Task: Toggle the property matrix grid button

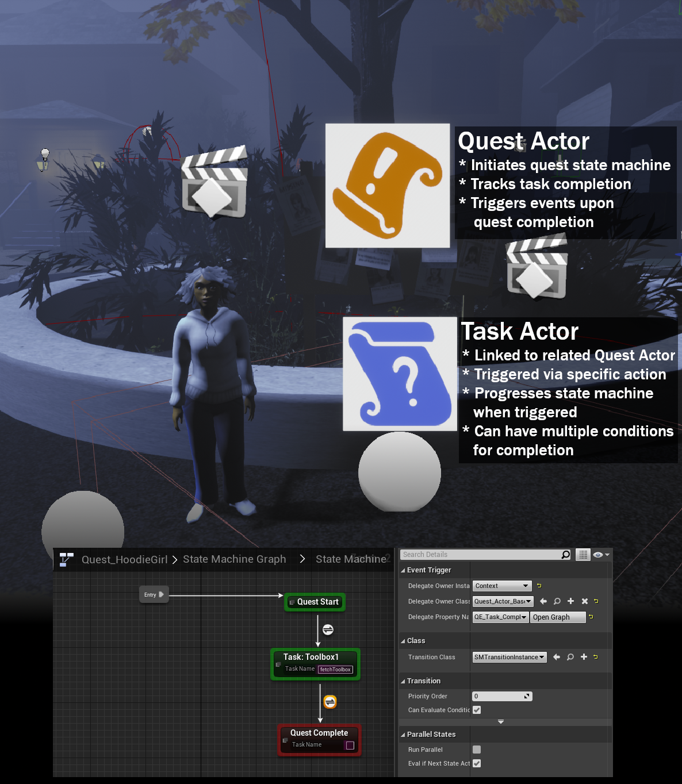Action: coord(583,555)
